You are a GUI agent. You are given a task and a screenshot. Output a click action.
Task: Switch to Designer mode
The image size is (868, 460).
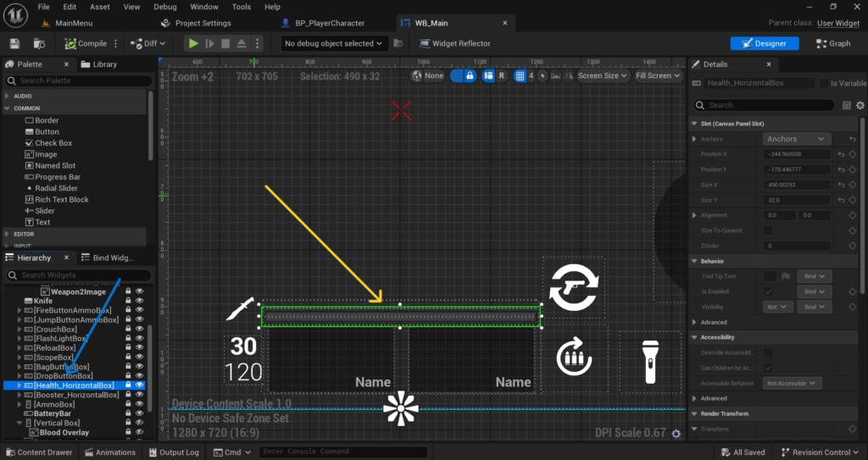(765, 44)
